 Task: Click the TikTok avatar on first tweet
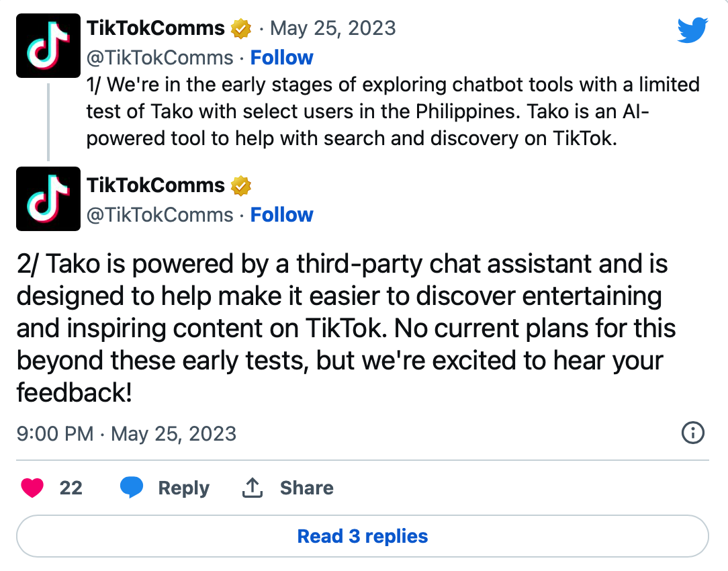coord(48,46)
